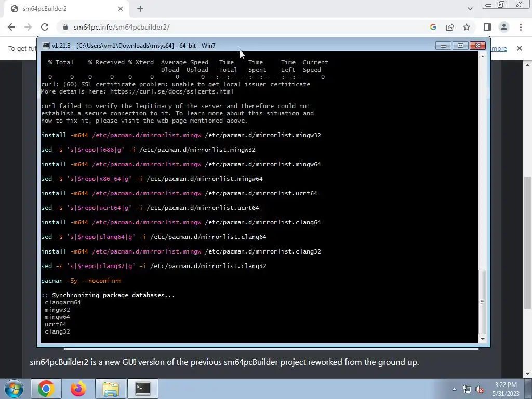532x399 pixels.
Task: Open Chrome tab search dropdown
Action: click(470, 9)
